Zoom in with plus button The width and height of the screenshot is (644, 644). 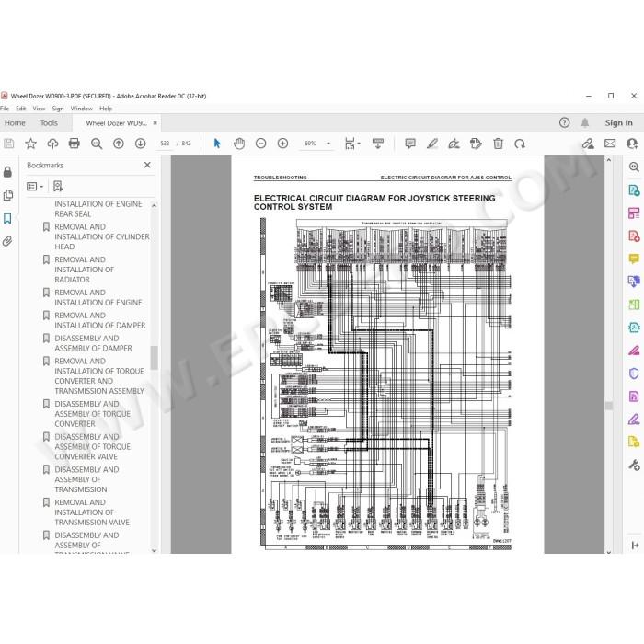pos(282,144)
